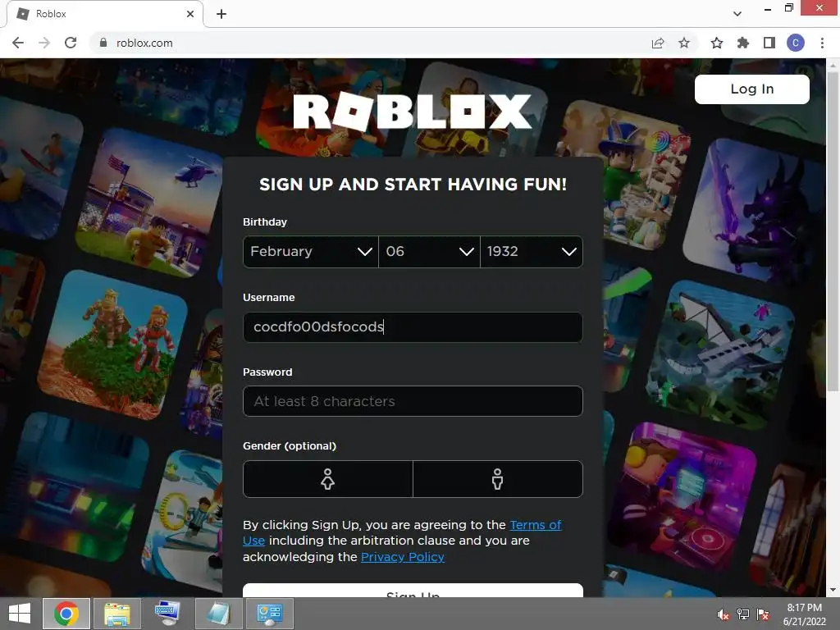This screenshot has width=840, height=630.
Task: Click the sign up heading text
Action: [413, 185]
